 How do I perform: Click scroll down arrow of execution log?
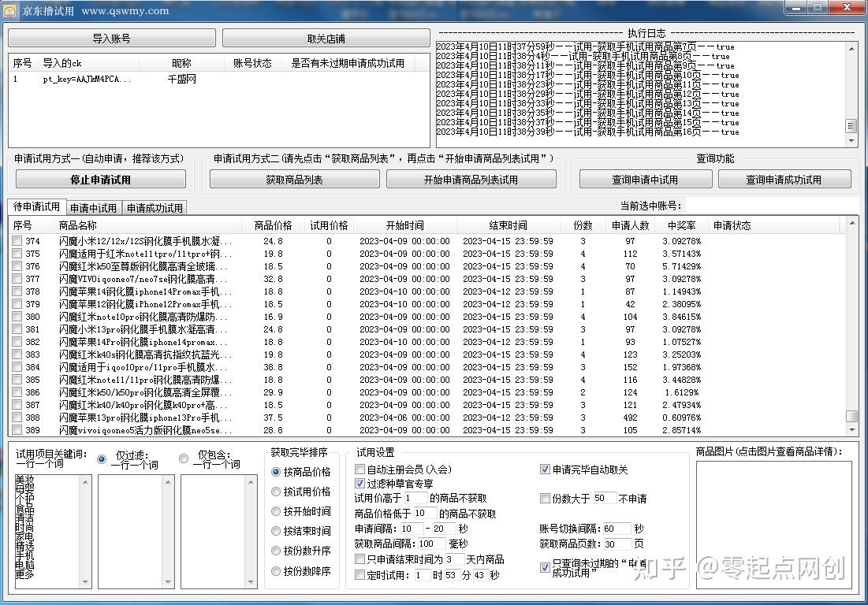(x=852, y=142)
